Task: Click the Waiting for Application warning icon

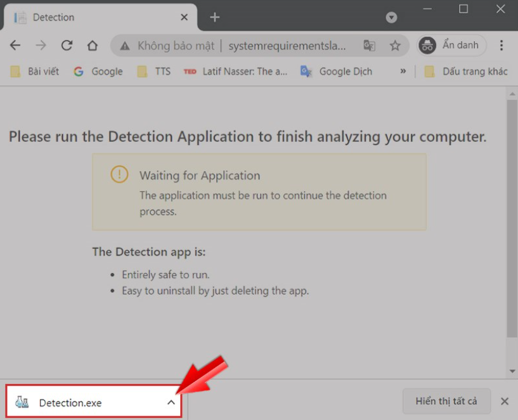Action: pyautogui.click(x=119, y=174)
